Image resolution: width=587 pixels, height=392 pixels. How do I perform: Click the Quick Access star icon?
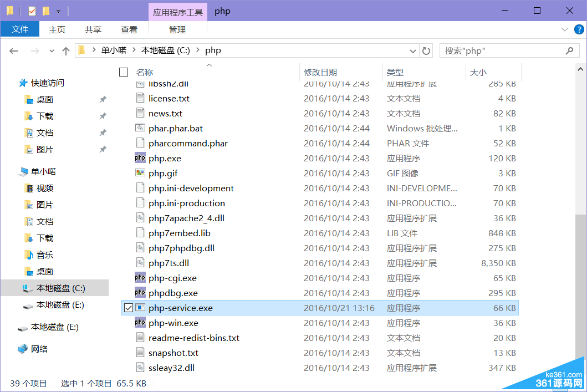point(23,83)
